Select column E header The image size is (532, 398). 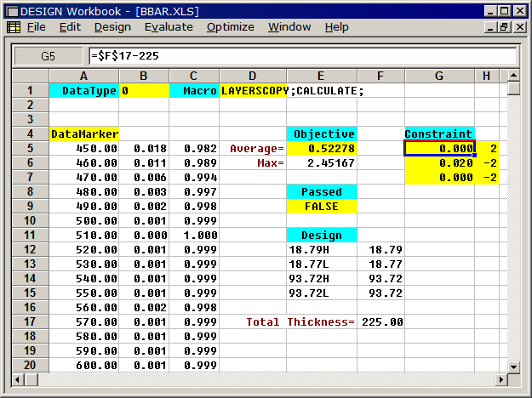coord(321,76)
